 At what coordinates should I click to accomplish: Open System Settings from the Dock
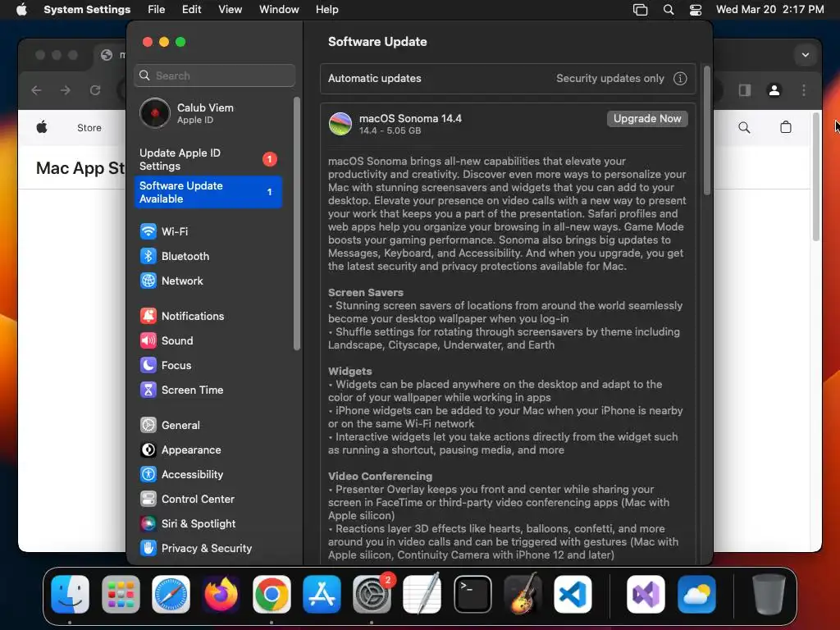(x=372, y=595)
